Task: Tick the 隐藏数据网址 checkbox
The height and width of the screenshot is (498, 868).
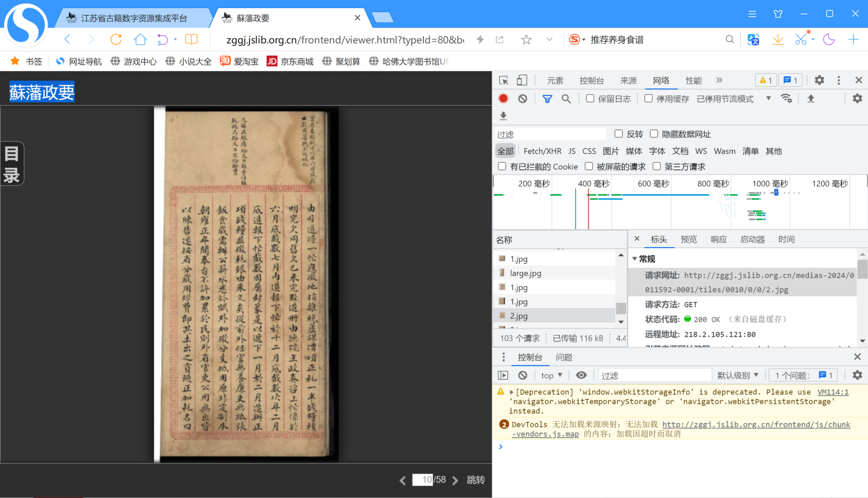Action: click(654, 134)
